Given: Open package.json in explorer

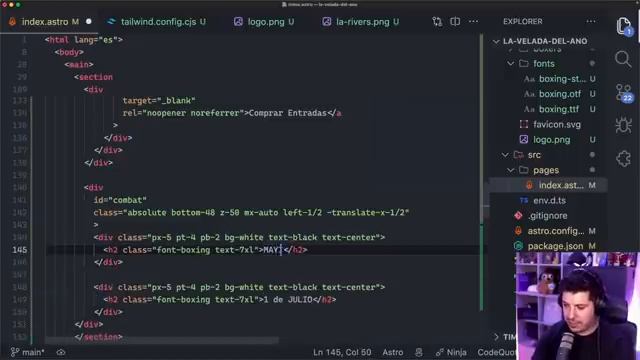Looking at the screenshot, I should [555, 246].
